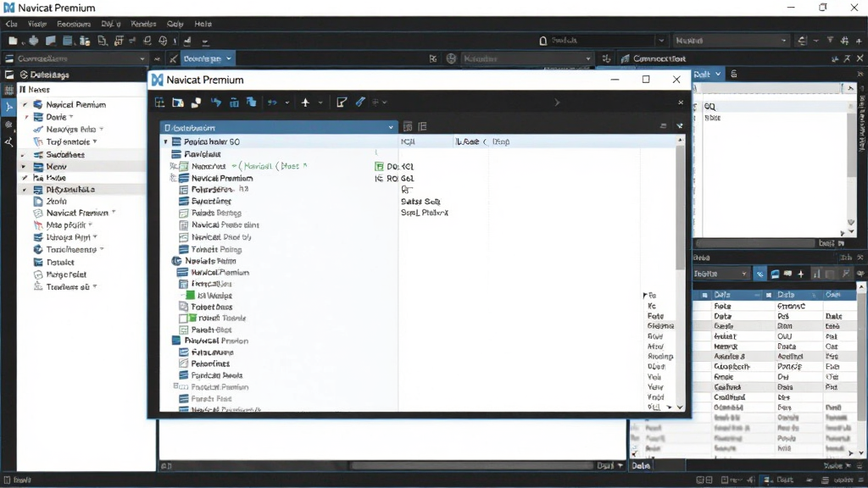Click the grid layout icon in dialog toolbar
The image size is (868, 488).
point(159,103)
